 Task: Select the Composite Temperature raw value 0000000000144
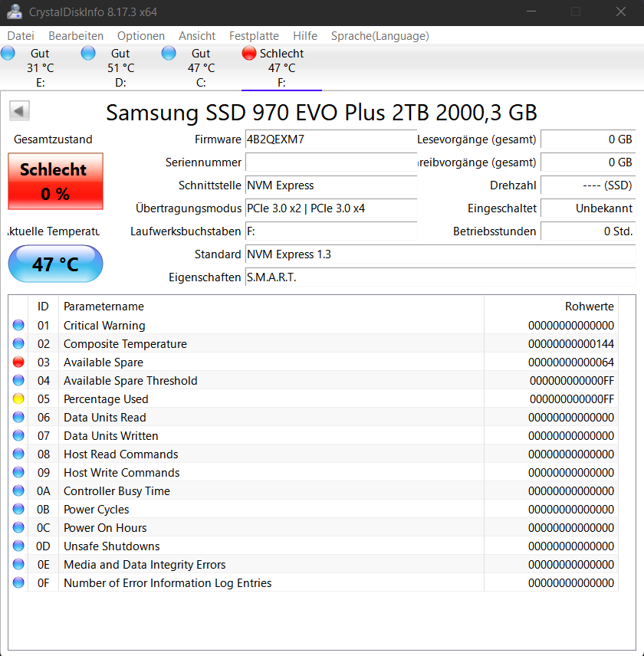pos(570,344)
